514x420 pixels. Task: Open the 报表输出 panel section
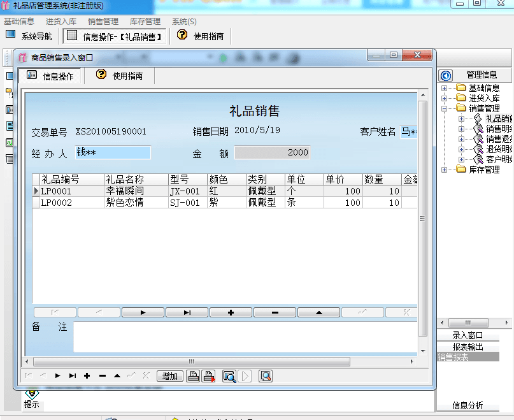(x=468, y=347)
